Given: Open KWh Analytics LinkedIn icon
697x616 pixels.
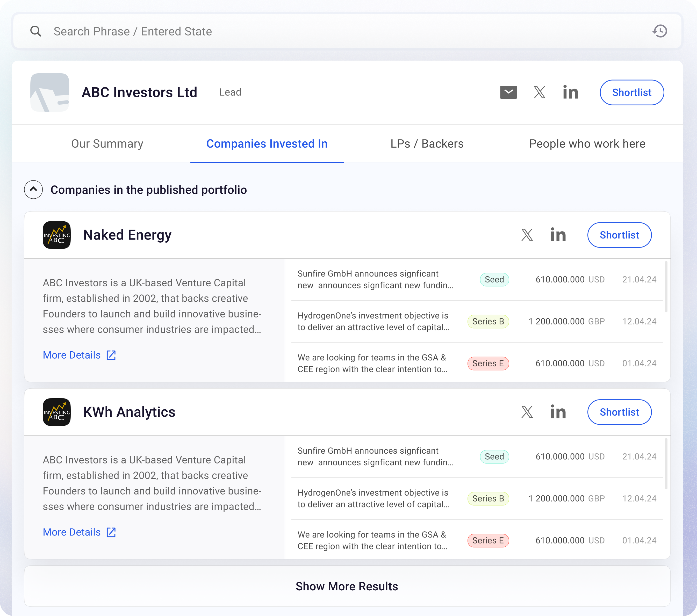Looking at the screenshot, I should pos(558,412).
